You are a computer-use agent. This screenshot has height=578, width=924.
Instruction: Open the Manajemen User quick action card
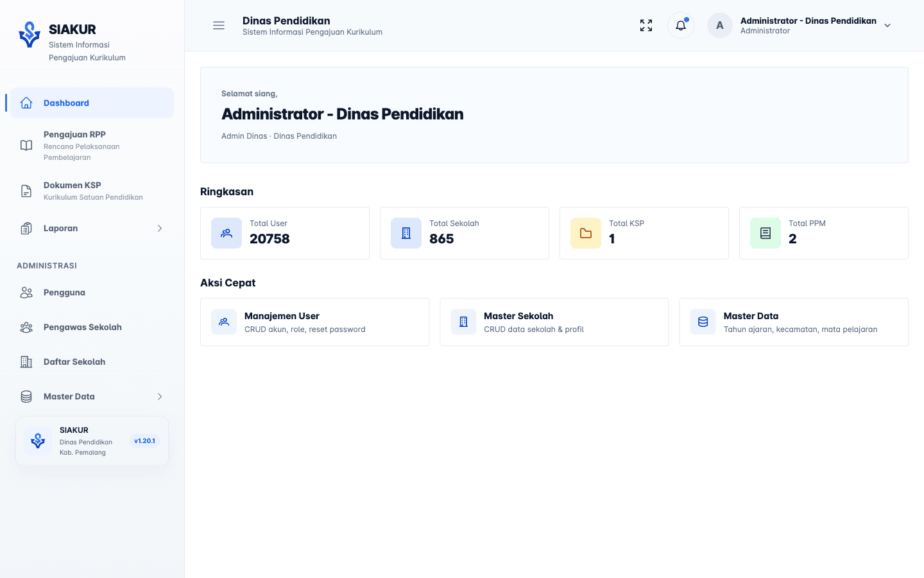(x=314, y=322)
